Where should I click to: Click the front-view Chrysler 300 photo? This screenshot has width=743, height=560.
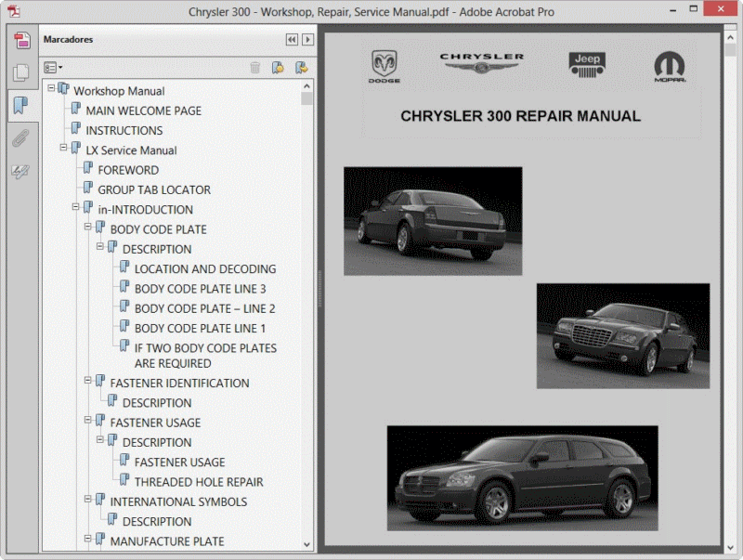coord(623,336)
